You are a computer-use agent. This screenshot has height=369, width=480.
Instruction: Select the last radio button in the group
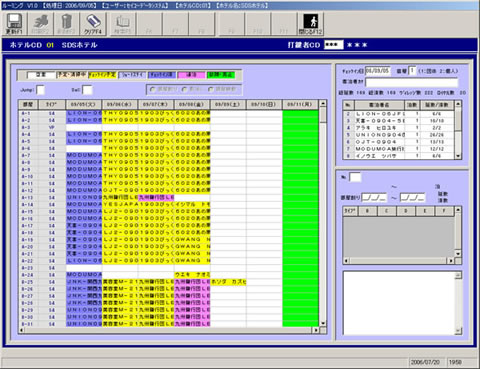click(x=211, y=89)
